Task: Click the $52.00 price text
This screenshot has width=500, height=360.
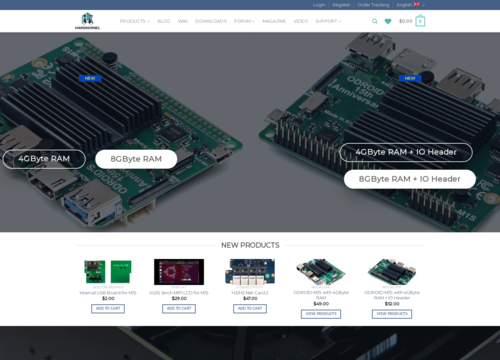Action: point(392,304)
